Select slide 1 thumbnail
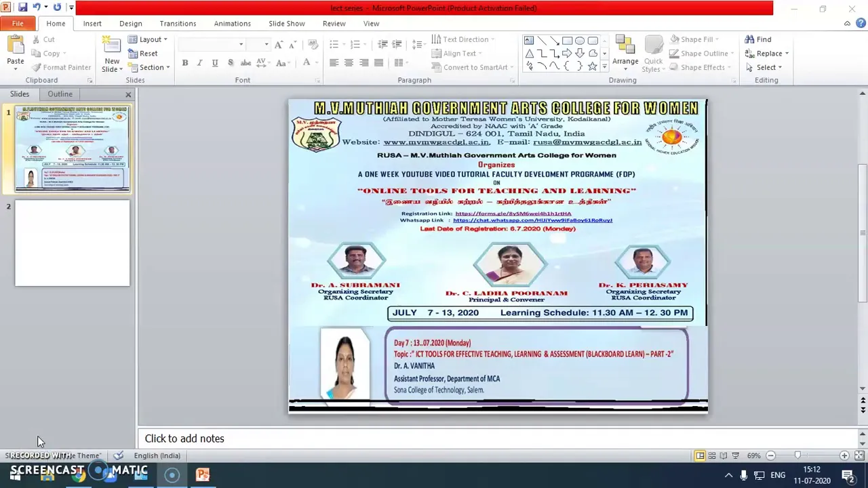Screen dimensions: 868x488 point(72,149)
